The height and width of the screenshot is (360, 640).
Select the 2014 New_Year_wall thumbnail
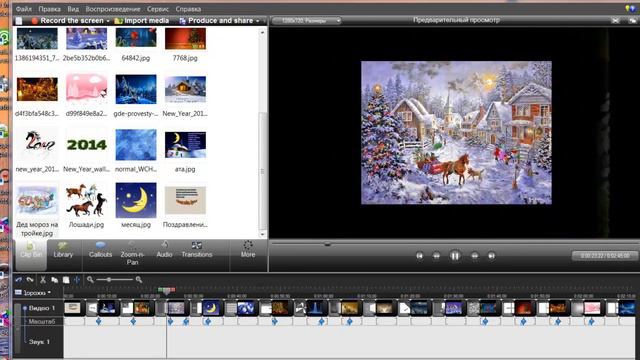(x=87, y=144)
